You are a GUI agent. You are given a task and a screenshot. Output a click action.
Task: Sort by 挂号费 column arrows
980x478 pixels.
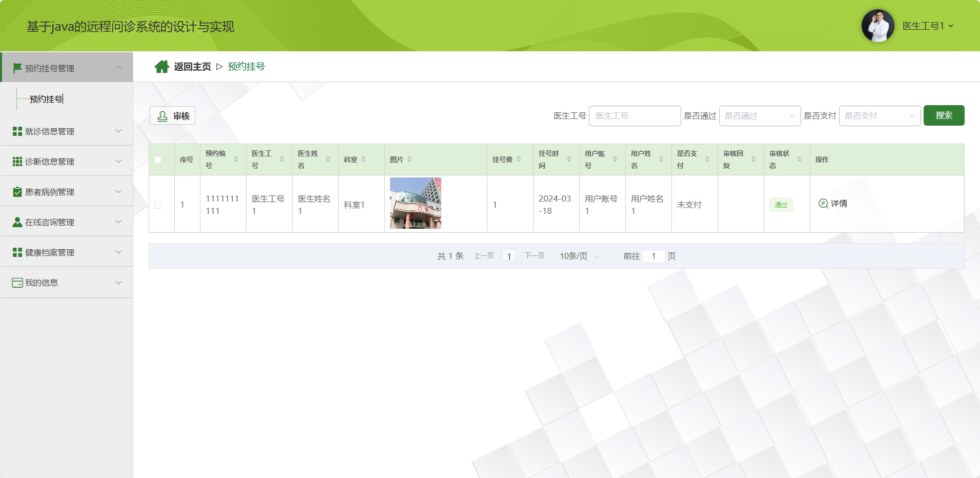[x=519, y=160]
